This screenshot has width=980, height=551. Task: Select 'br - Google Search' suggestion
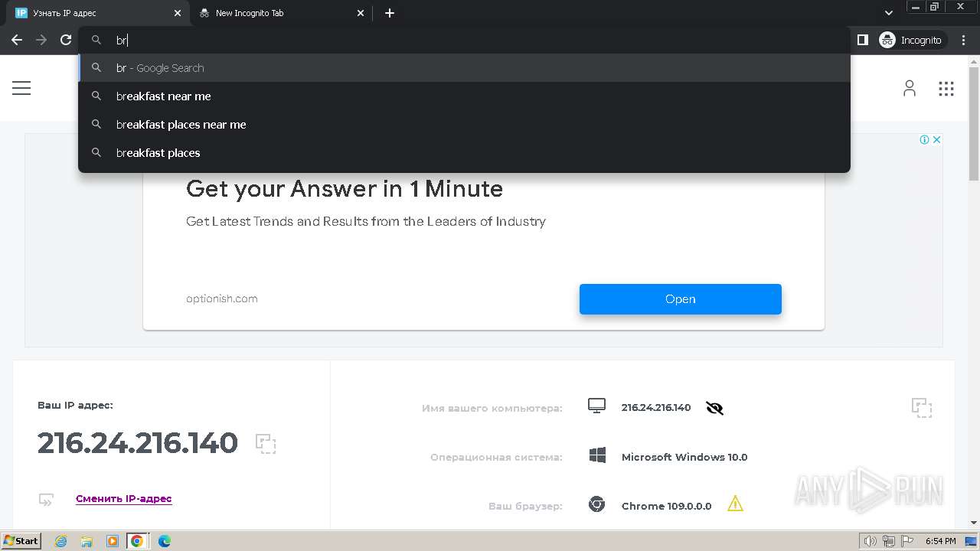coord(464,68)
